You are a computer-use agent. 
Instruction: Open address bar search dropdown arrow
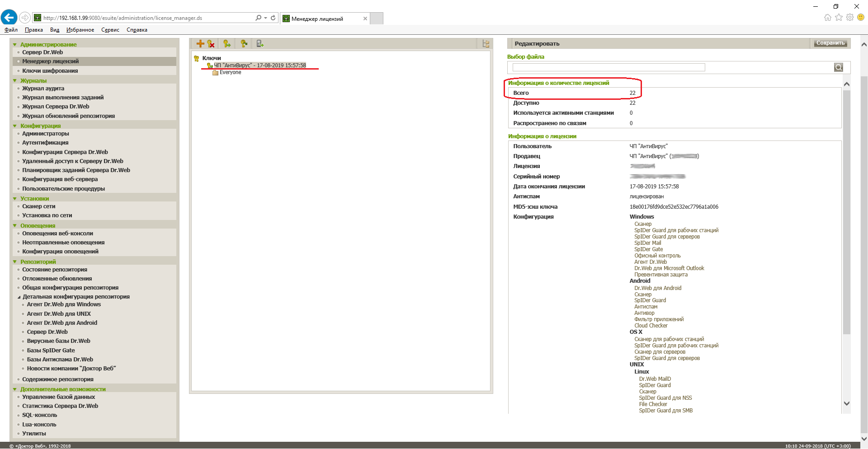click(x=265, y=18)
